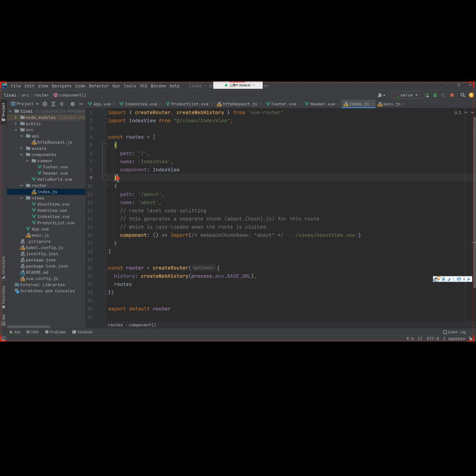Click the orange IDE update icon
Image resolution: width=476 pixels, height=476 pixels.
(x=471, y=95)
